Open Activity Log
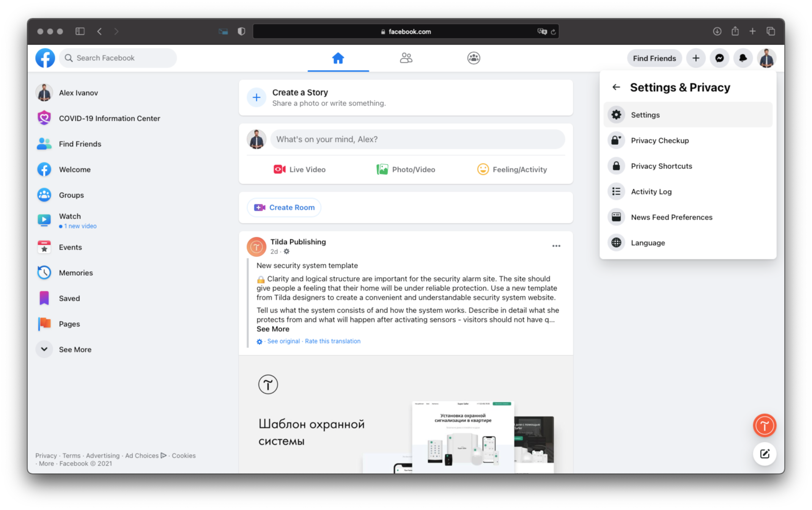Viewport: 812px width, 510px height. [x=688, y=192]
